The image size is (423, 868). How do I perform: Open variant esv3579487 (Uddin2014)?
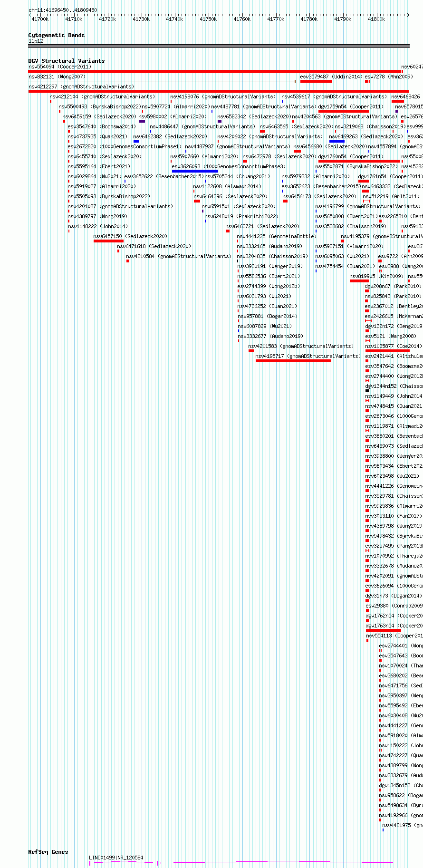[x=331, y=77]
